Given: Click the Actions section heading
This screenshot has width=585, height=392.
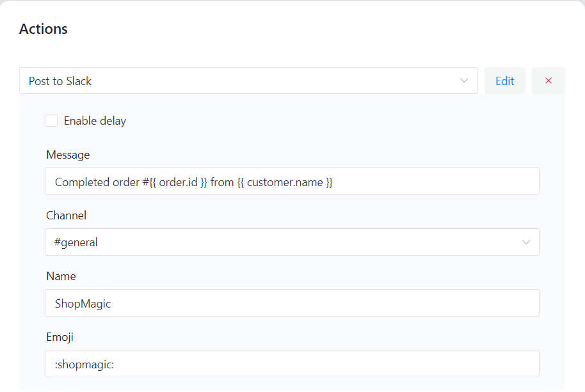Looking at the screenshot, I should tap(44, 29).
